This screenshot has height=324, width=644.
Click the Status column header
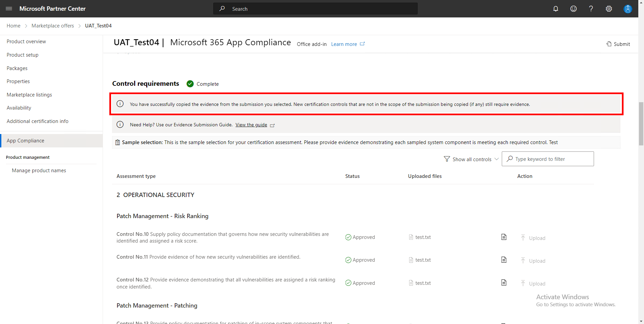(x=352, y=176)
